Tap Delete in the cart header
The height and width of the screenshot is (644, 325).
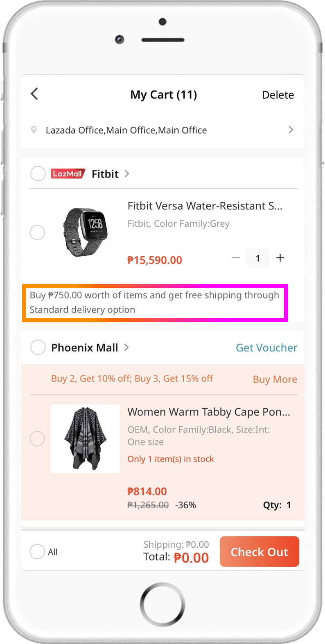[x=278, y=95]
